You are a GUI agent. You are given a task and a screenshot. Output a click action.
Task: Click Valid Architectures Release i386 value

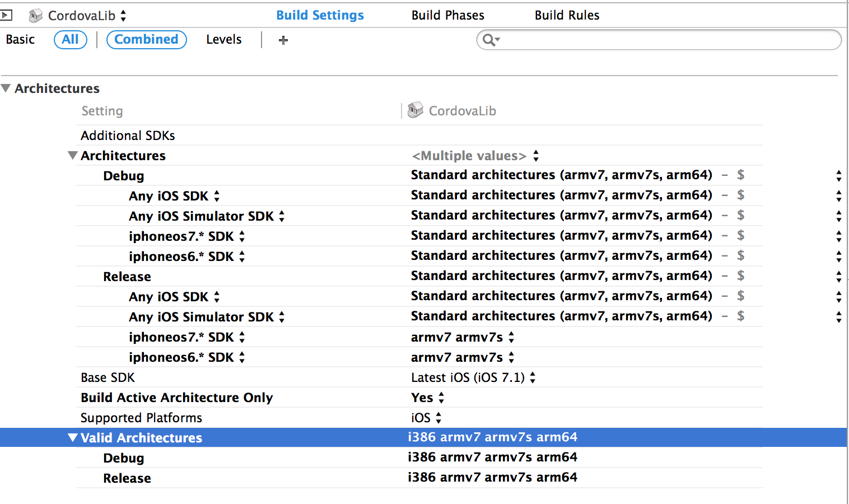click(492, 477)
